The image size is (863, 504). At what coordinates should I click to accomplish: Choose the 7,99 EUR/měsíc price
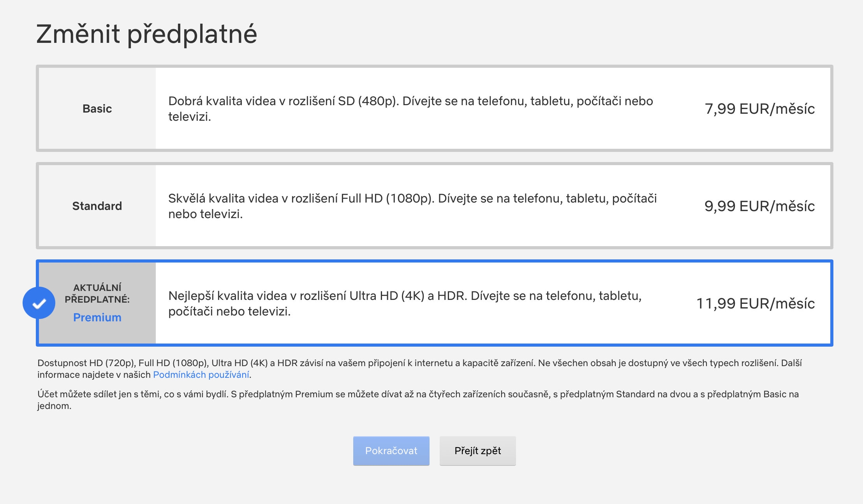tap(759, 109)
